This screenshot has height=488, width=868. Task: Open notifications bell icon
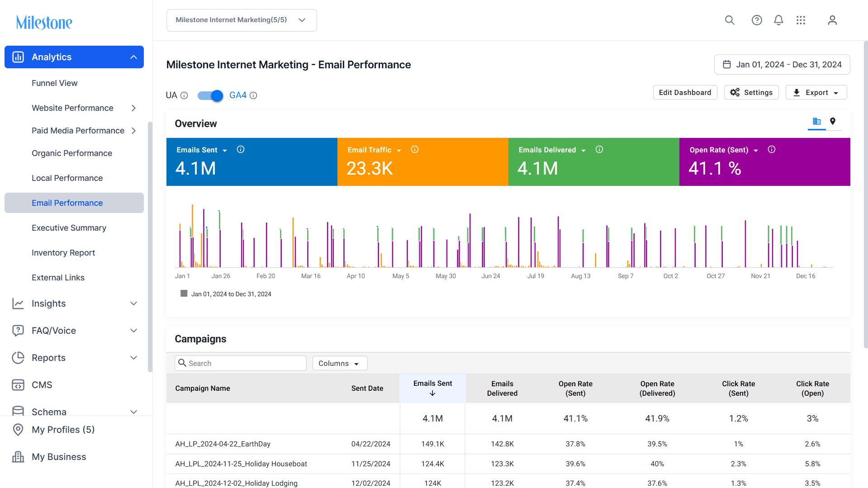(778, 20)
